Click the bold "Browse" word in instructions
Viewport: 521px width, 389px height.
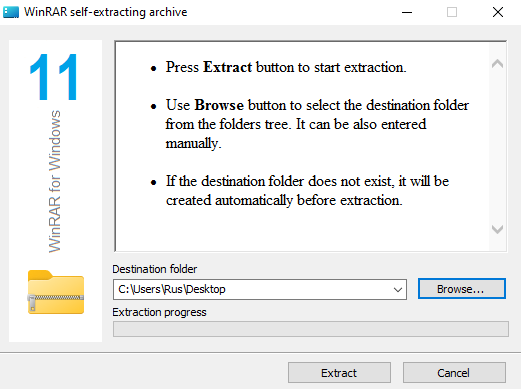(x=219, y=105)
